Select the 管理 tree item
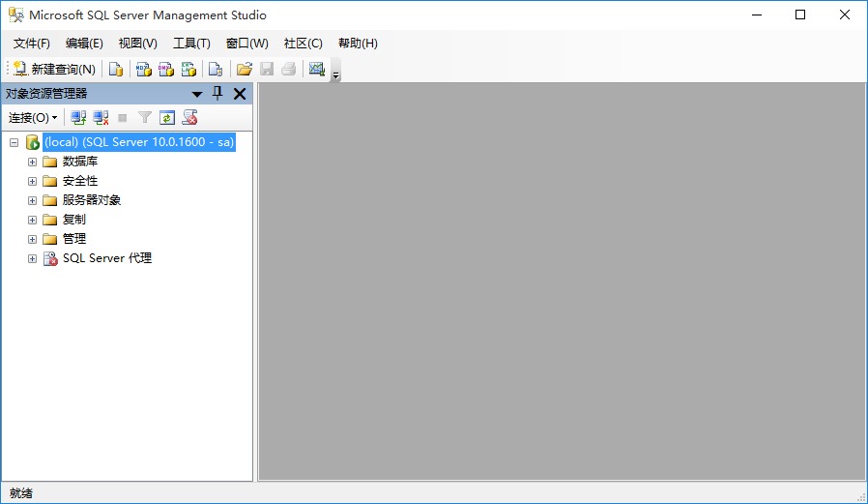868x504 pixels. pos(74,239)
